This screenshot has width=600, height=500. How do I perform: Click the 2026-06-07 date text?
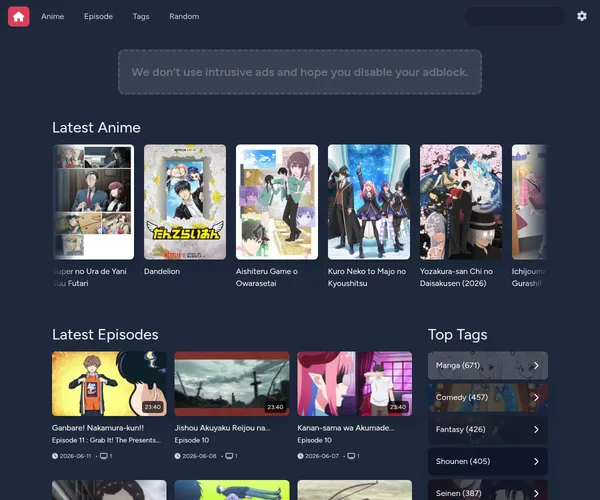coord(322,456)
